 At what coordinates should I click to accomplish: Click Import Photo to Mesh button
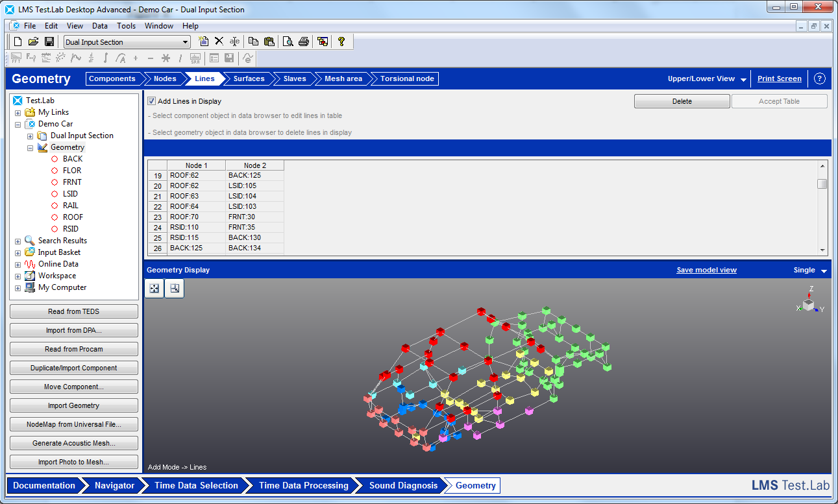pos(74,462)
